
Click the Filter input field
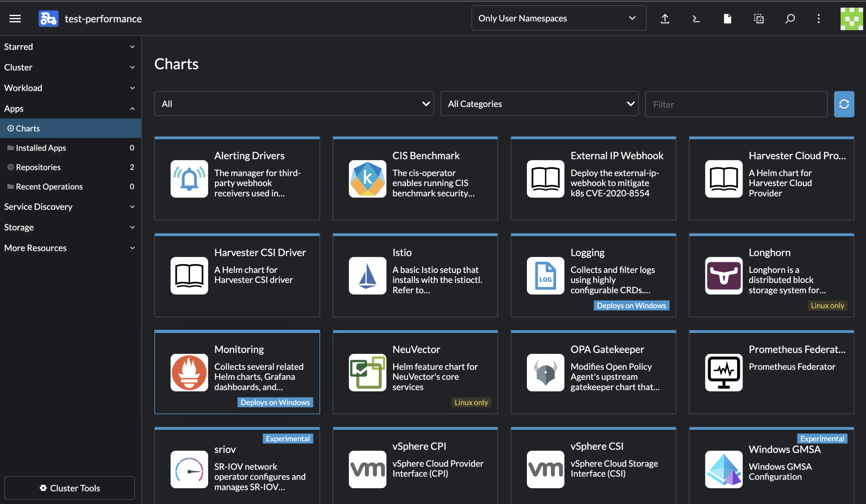pos(736,104)
